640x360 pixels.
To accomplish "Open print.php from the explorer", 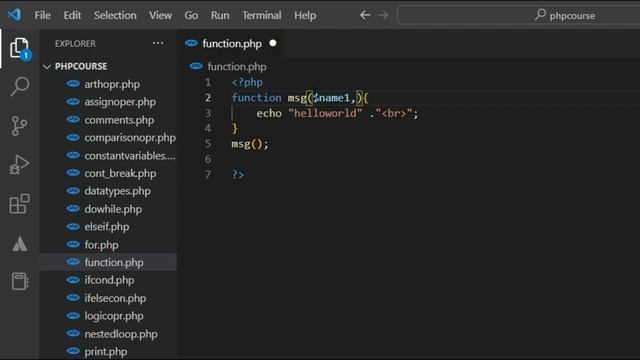I will point(108,351).
